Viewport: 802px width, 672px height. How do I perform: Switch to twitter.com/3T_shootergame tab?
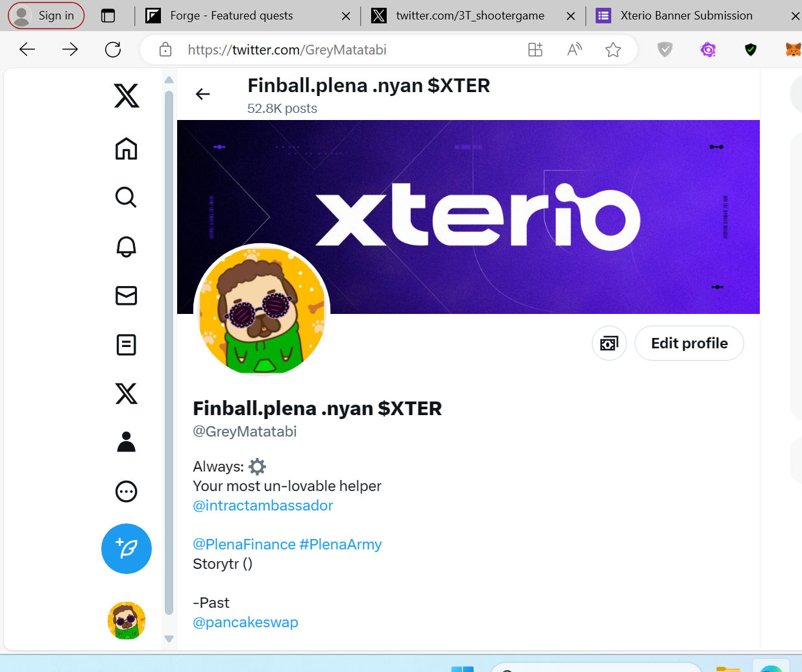click(470, 16)
